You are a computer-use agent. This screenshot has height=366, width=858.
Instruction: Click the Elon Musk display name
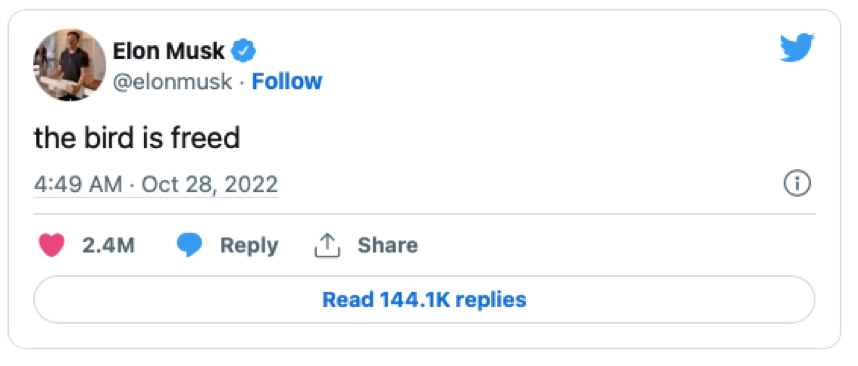[169, 51]
